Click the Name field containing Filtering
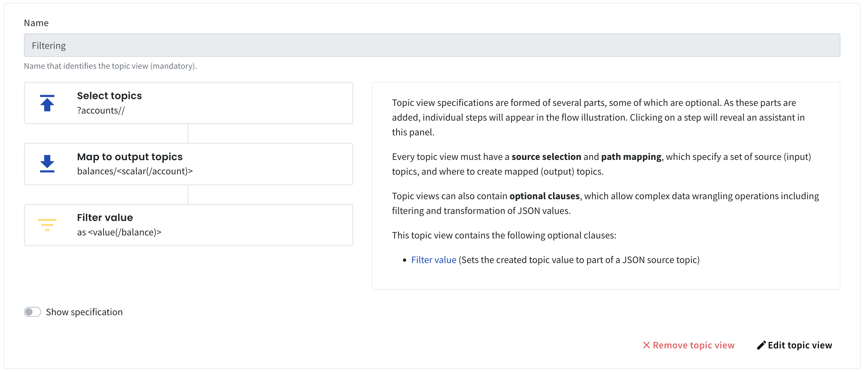Viewport: 868px width, 372px height. tap(432, 45)
